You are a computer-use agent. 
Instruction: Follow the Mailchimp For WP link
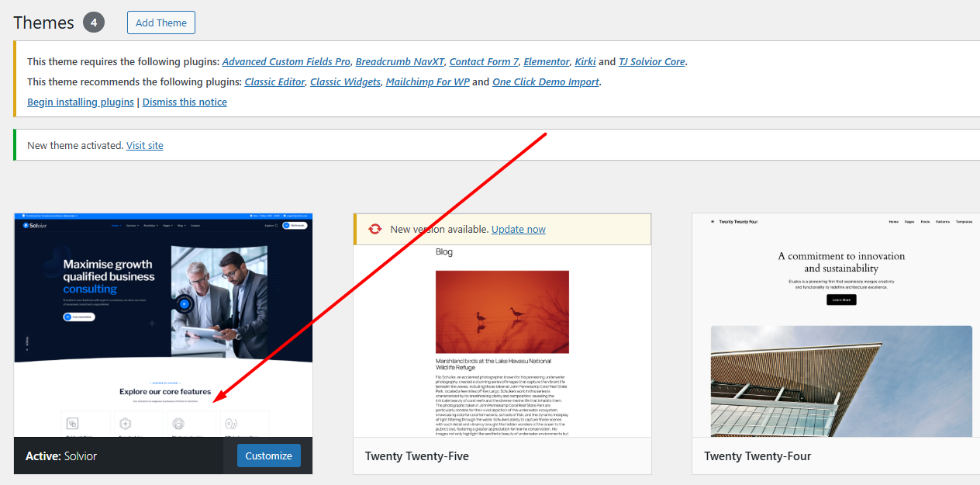(428, 81)
